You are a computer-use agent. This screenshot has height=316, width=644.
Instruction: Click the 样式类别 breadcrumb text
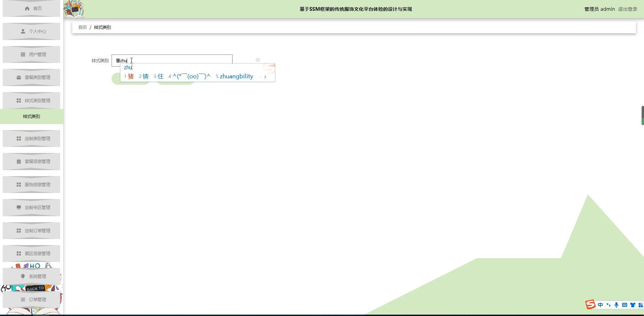coord(103,27)
